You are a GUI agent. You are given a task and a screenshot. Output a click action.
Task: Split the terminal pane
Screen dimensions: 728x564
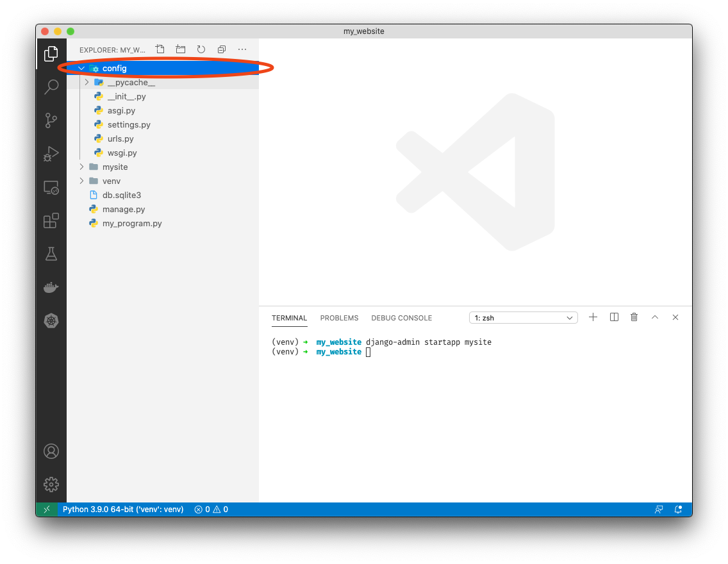point(613,317)
